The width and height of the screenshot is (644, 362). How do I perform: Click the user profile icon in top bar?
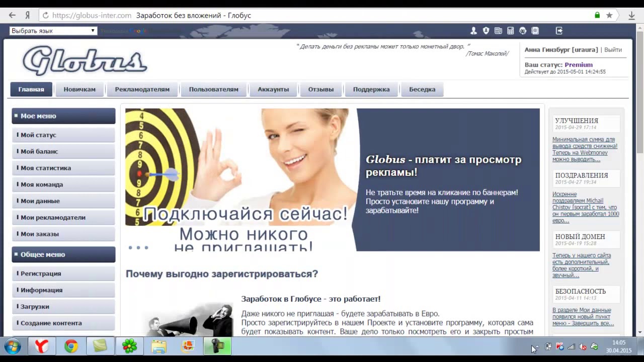click(473, 31)
